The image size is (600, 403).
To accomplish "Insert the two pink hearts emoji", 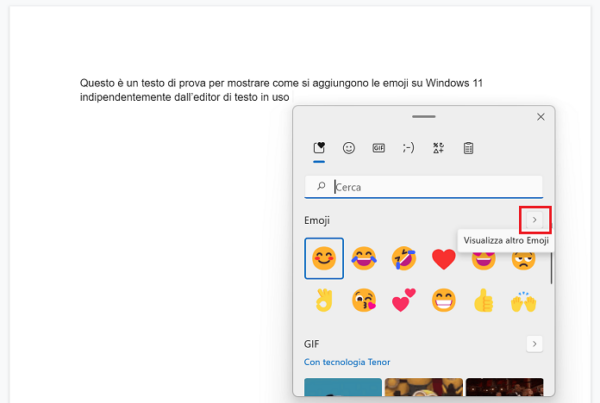I will pyautogui.click(x=403, y=299).
